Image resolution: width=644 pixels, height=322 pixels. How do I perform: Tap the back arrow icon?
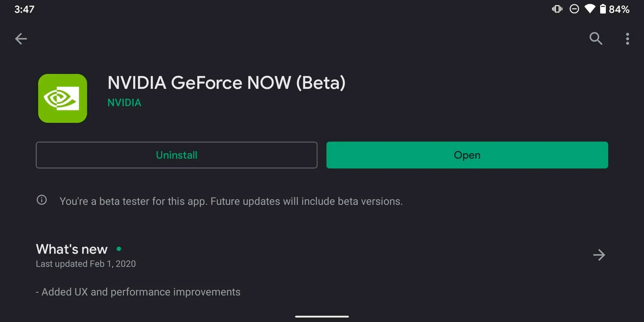(x=21, y=39)
